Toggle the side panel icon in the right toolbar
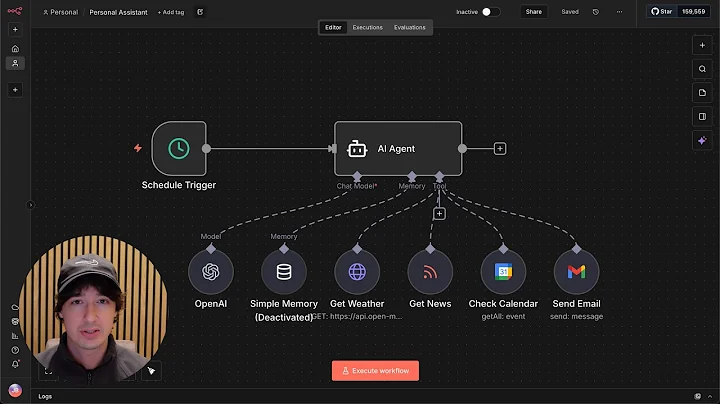This screenshot has width=720, height=404. coord(702,117)
